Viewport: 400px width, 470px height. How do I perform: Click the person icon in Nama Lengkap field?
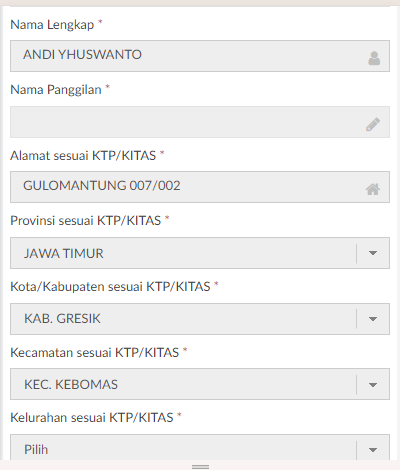(374, 58)
